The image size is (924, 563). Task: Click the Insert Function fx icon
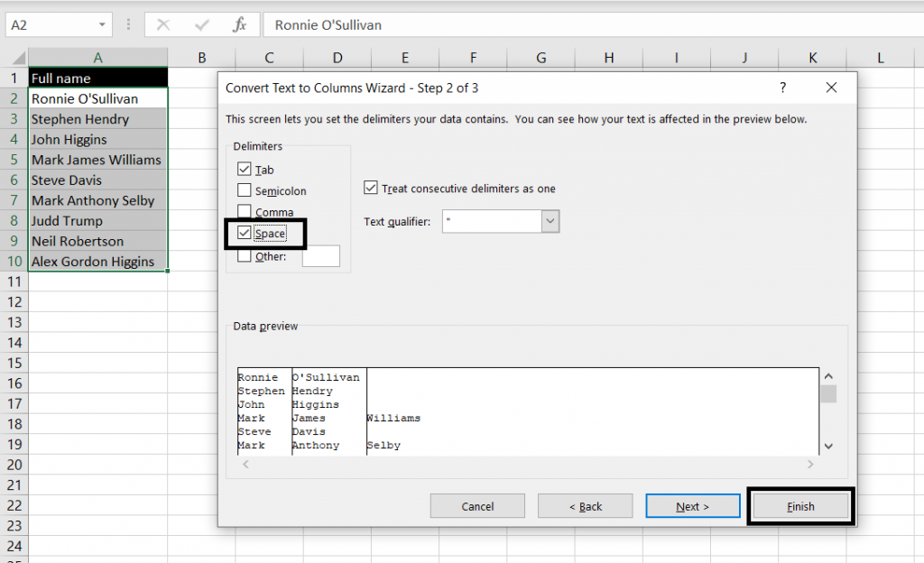click(239, 24)
